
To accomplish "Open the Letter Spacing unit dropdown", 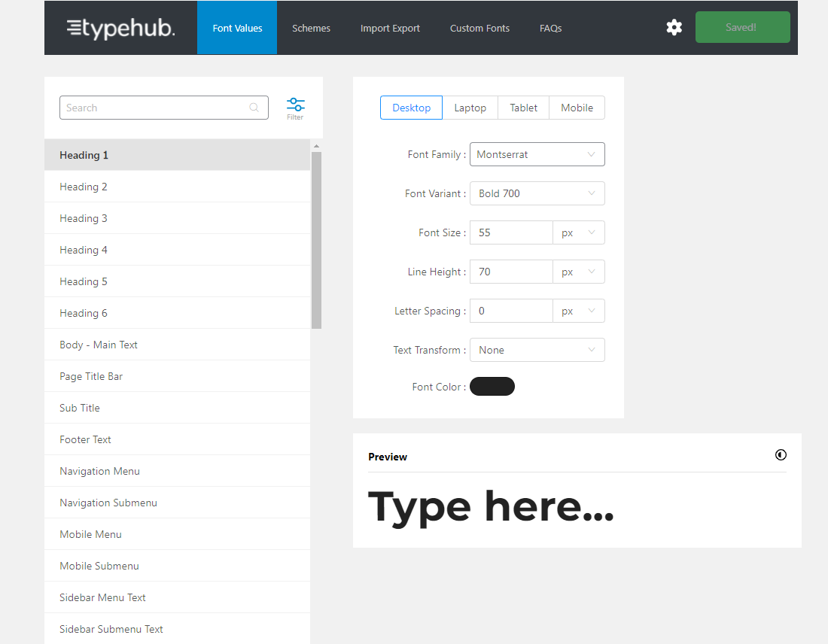I will click(x=579, y=311).
